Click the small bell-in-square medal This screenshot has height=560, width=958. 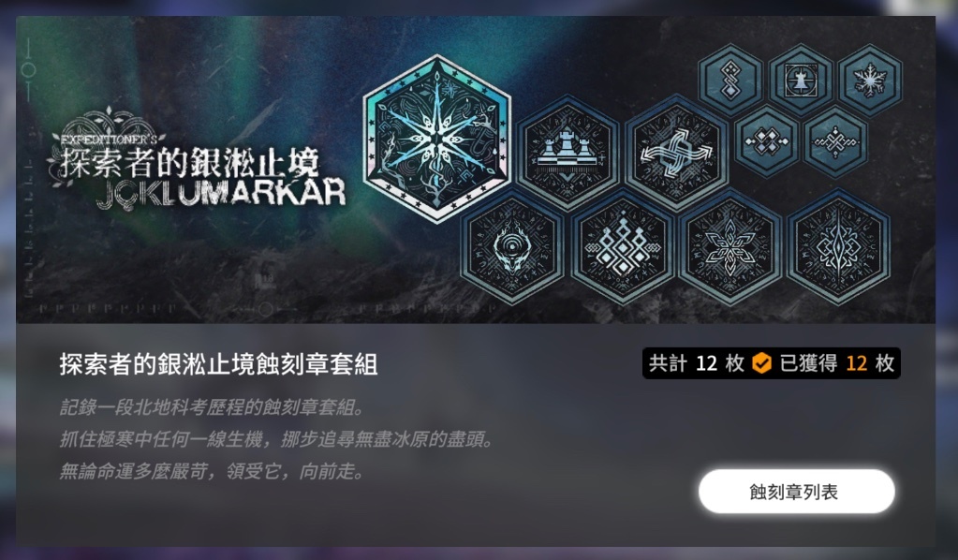(x=801, y=80)
